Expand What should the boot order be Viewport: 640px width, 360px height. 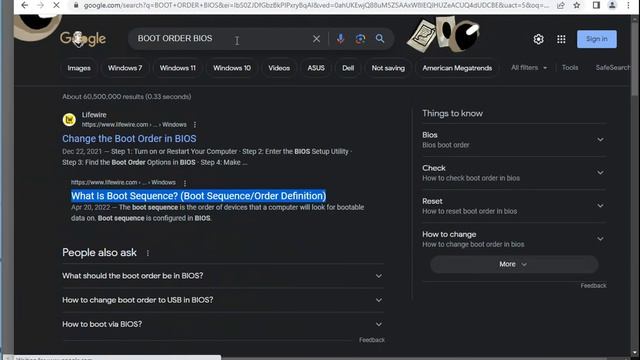[x=222, y=276]
